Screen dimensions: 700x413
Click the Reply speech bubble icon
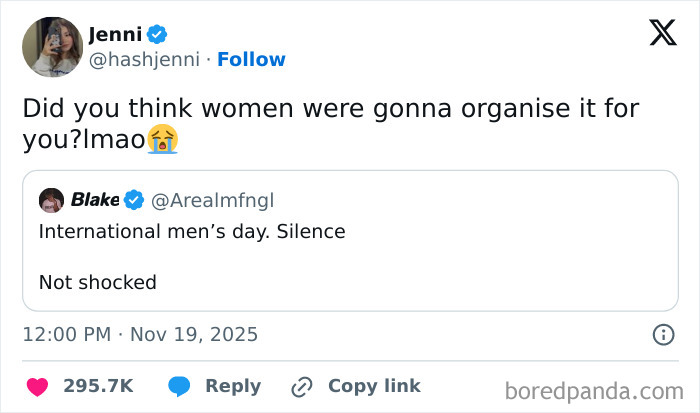[x=180, y=386]
